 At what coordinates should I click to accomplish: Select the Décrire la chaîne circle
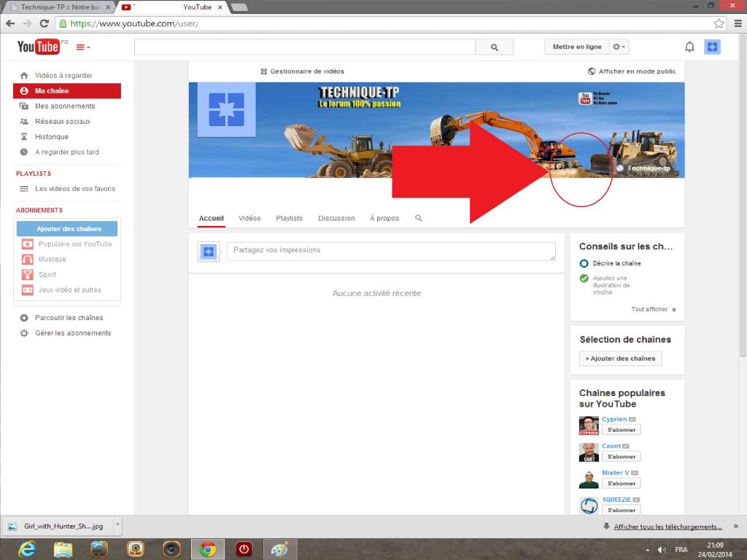pyautogui.click(x=584, y=263)
